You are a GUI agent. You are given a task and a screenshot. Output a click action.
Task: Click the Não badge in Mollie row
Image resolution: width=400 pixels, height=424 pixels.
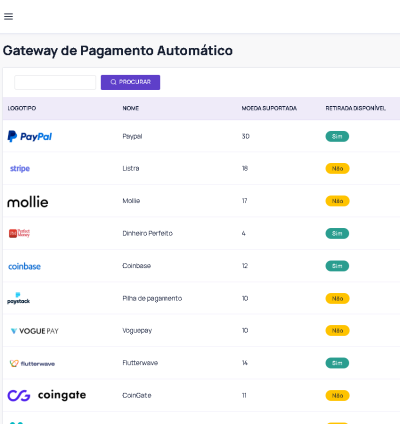pos(337,201)
